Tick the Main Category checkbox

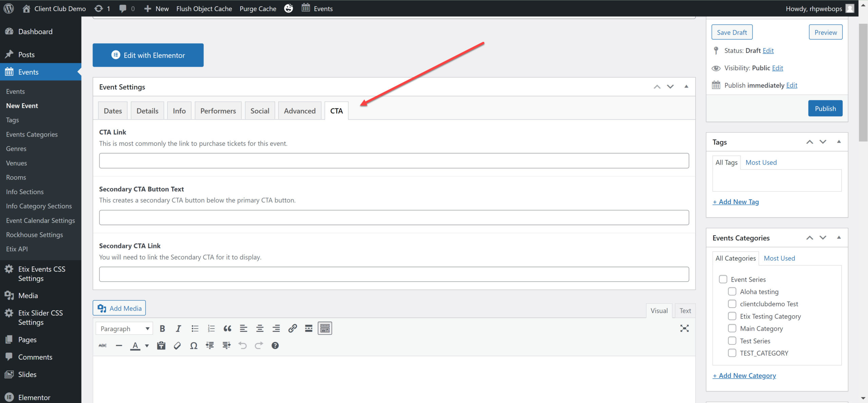[x=732, y=328]
